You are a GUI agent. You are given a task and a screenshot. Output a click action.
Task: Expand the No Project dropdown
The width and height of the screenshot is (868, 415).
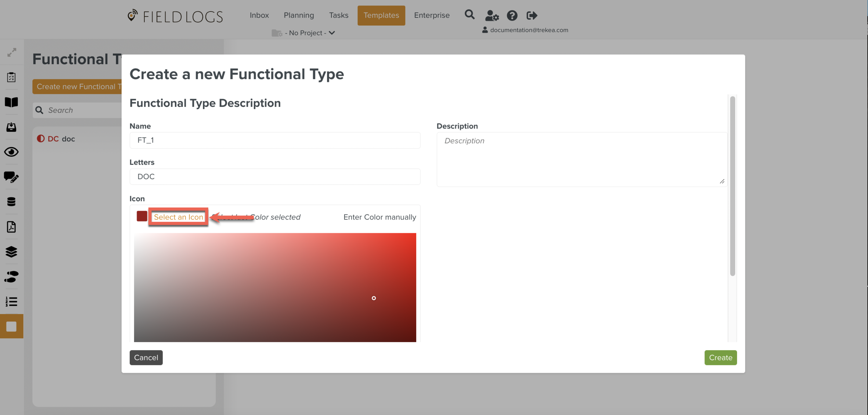pos(304,33)
